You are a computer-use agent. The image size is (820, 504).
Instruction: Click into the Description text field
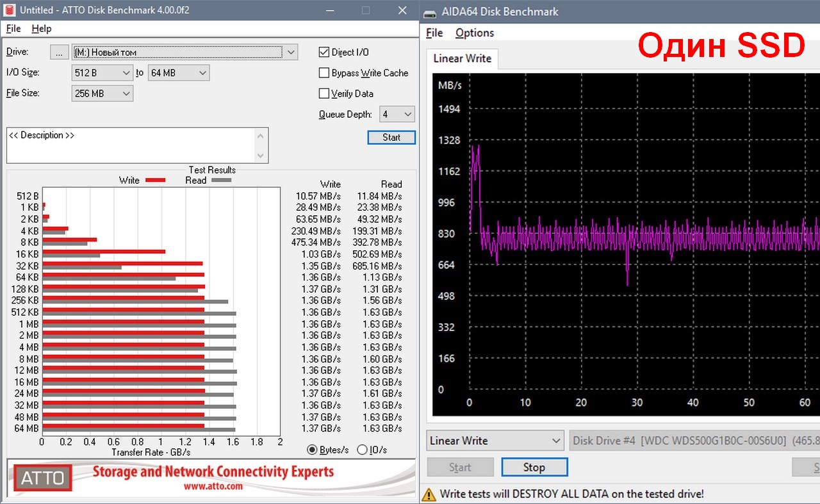[x=131, y=145]
